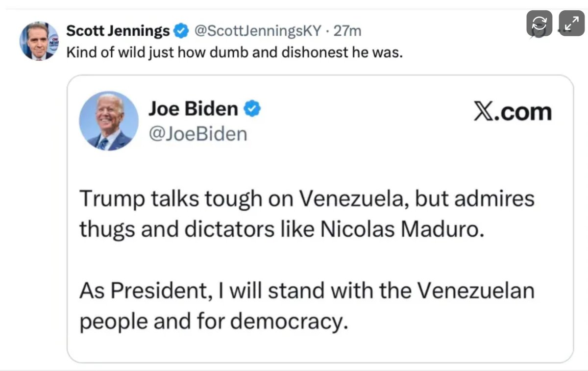Click the expand fullscreen icon at top right
588x371 pixels.
coord(571,22)
